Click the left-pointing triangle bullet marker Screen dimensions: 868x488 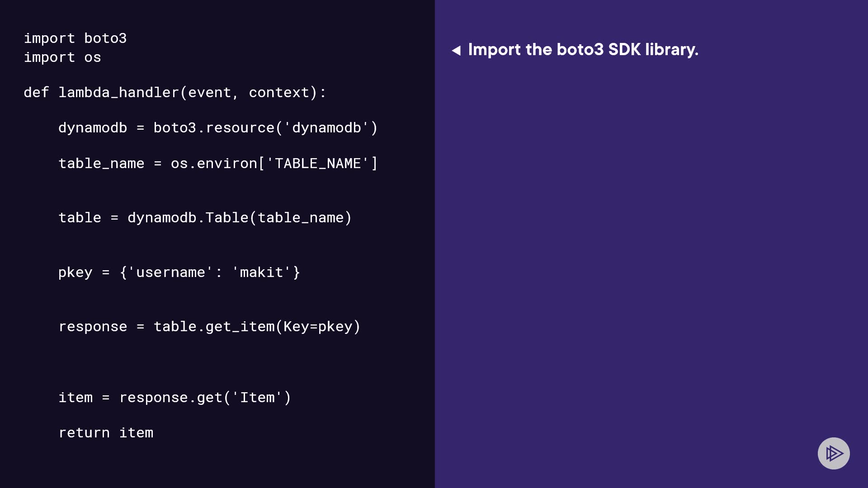pos(456,50)
